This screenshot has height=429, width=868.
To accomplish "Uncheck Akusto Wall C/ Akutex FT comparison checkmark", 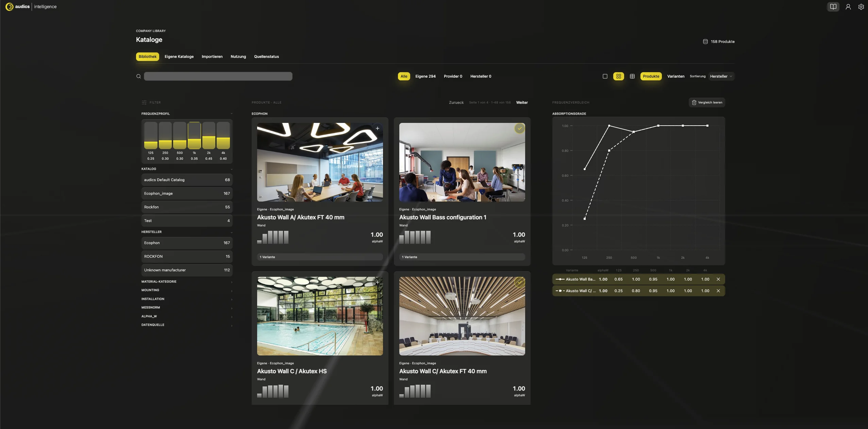I will [x=519, y=282].
